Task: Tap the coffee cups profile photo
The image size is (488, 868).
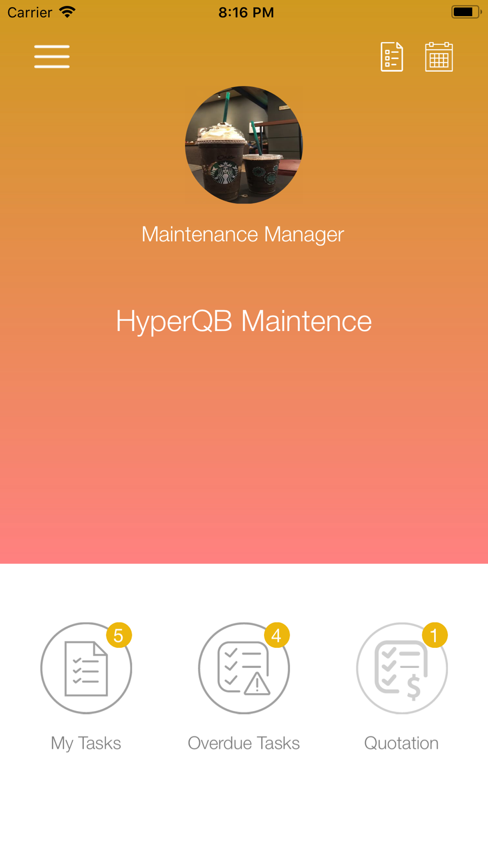Action: click(x=244, y=145)
